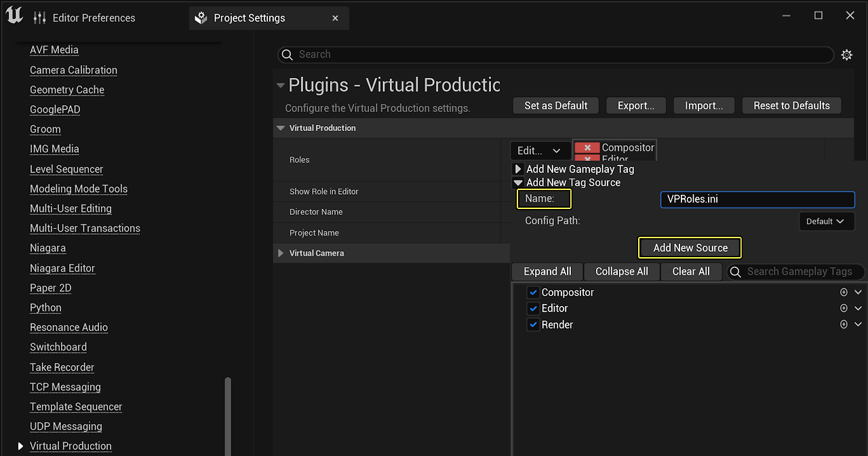Viewport: 868px width, 456px height.
Task: Open the settings gear beside search
Action: point(846,55)
